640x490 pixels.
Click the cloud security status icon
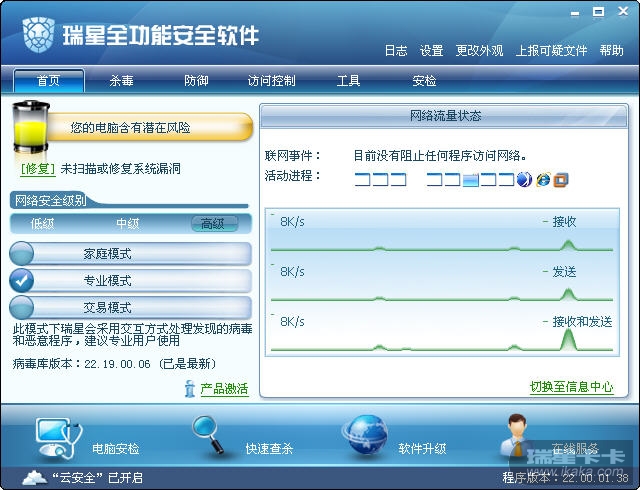(34, 477)
